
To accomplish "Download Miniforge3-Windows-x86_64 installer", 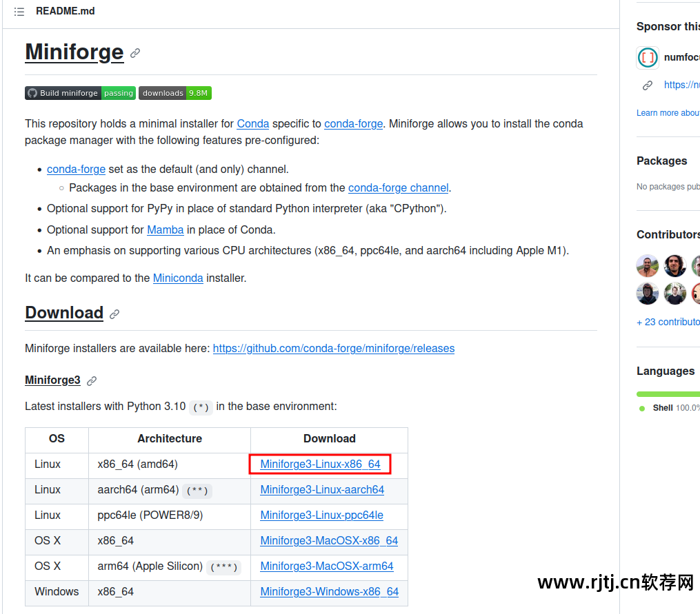I will coord(330,591).
